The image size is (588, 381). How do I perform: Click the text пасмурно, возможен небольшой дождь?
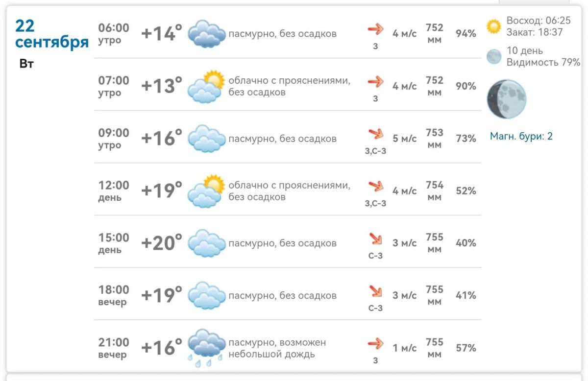tap(277, 348)
